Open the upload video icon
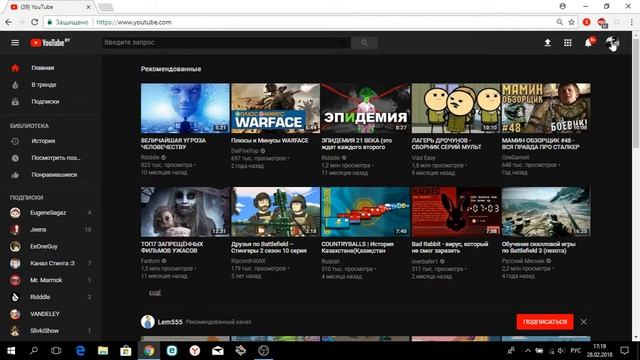 (x=548, y=42)
